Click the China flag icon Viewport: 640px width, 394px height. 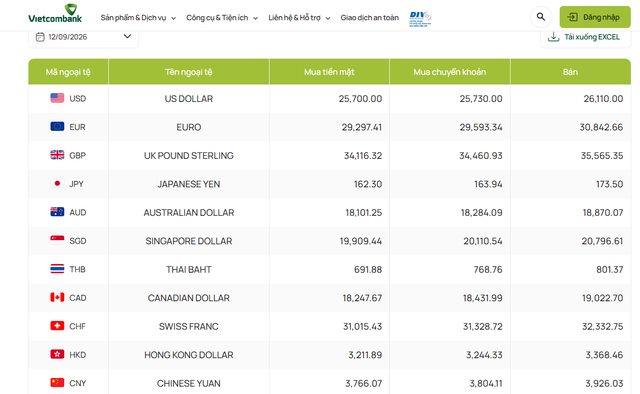click(57, 382)
